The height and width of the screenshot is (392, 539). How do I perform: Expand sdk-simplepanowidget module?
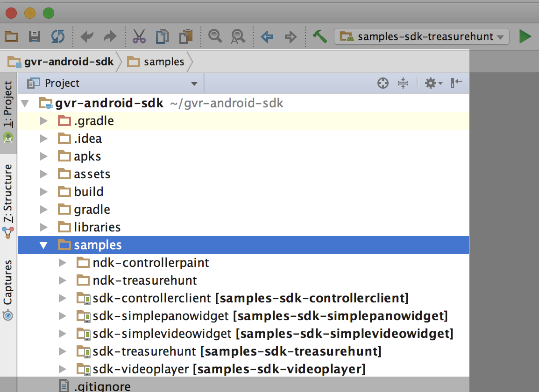tap(62, 316)
